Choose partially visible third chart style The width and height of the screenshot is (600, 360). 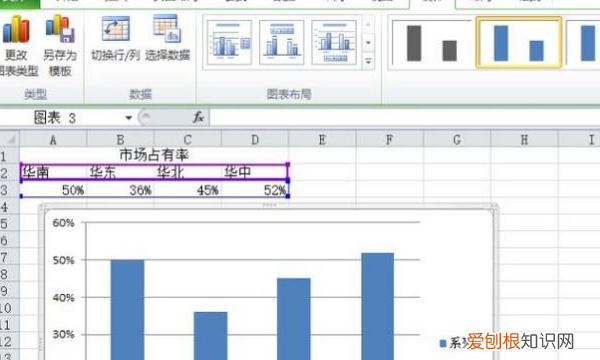583,42
